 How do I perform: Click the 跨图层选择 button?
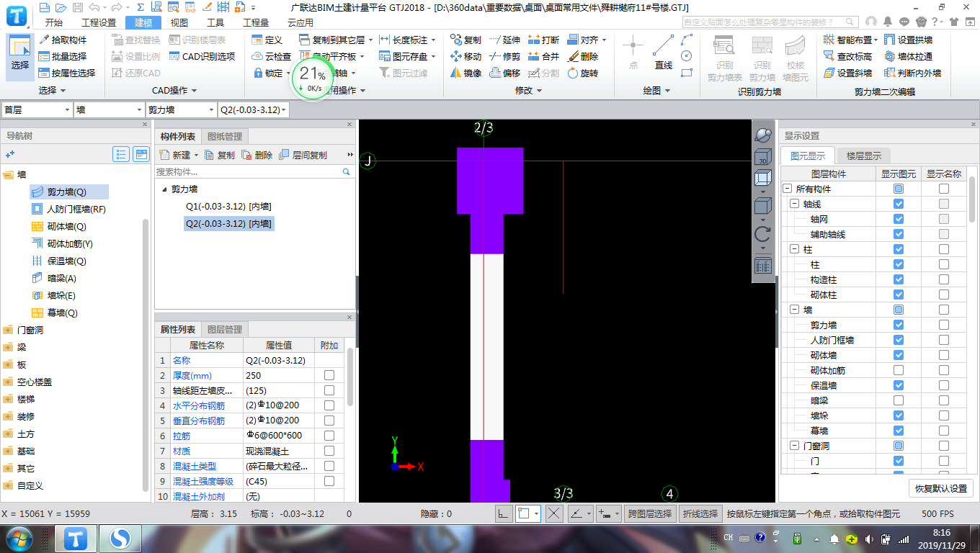click(x=650, y=513)
